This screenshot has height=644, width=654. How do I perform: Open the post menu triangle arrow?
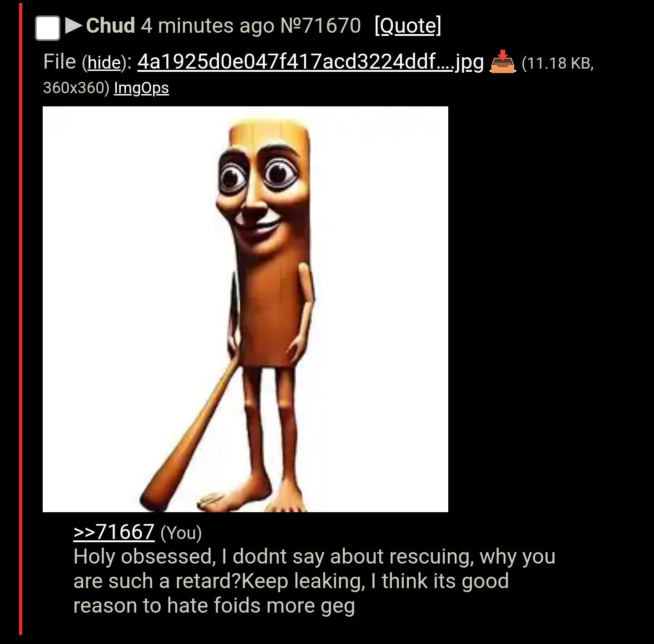(74, 25)
